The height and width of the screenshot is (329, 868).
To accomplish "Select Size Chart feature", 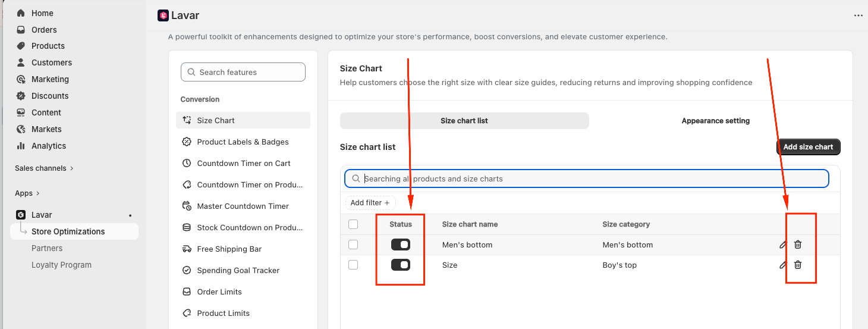I will coord(243,120).
